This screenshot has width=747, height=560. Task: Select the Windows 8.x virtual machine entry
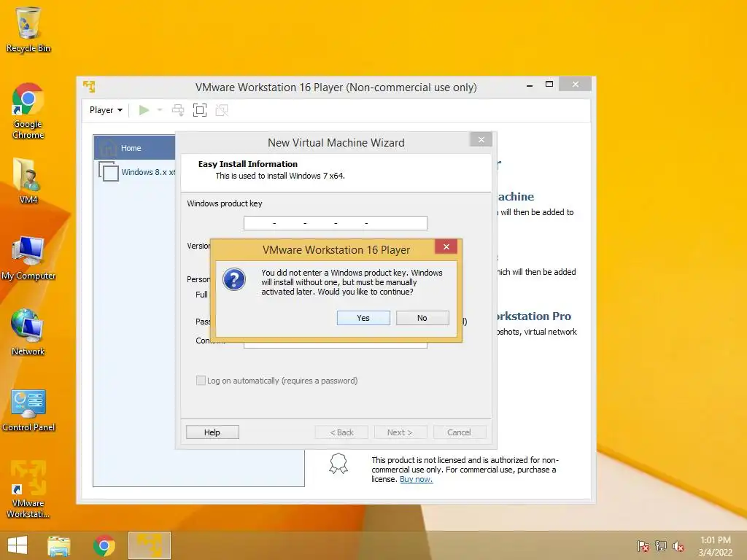(x=137, y=172)
